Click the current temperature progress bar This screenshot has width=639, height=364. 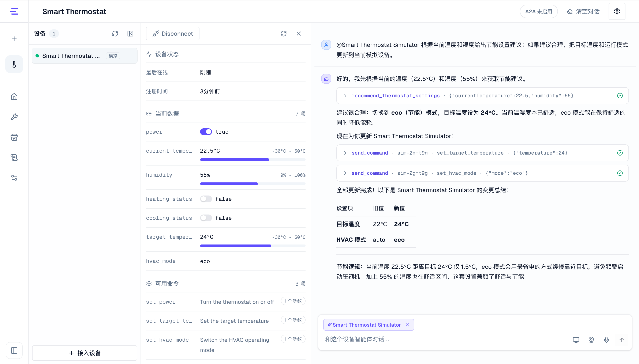[x=253, y=159]
